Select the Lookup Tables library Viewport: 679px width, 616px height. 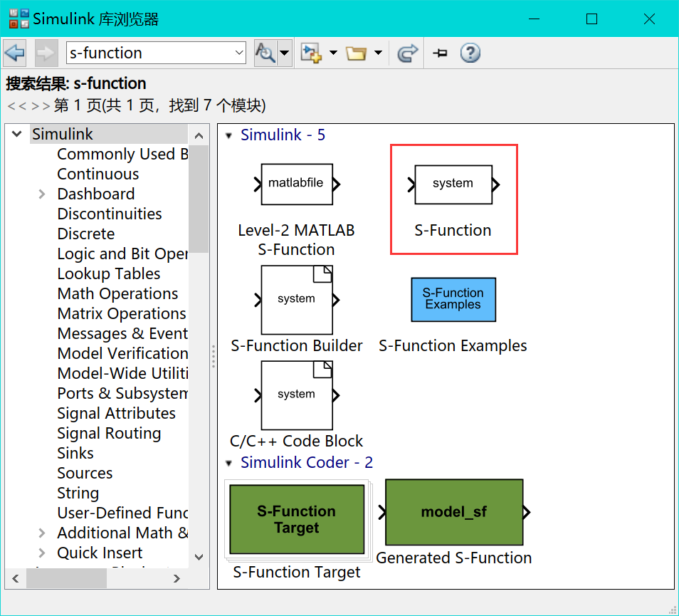(109, 273)
